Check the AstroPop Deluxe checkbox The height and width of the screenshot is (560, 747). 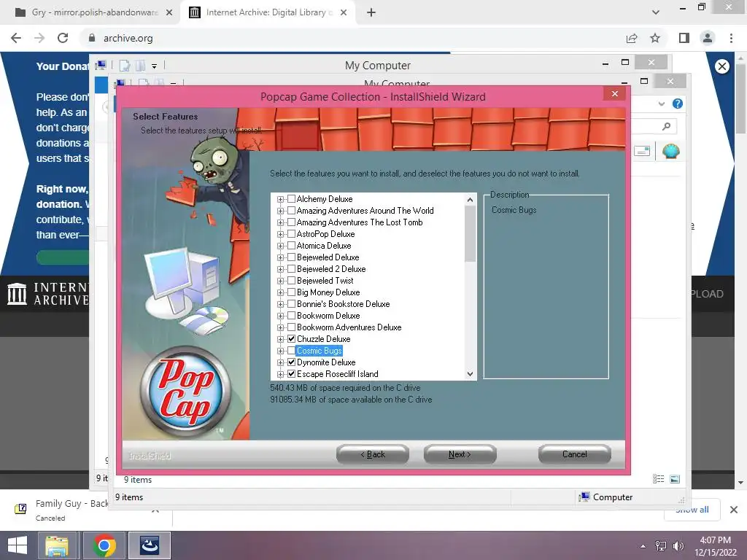[292, 234]
